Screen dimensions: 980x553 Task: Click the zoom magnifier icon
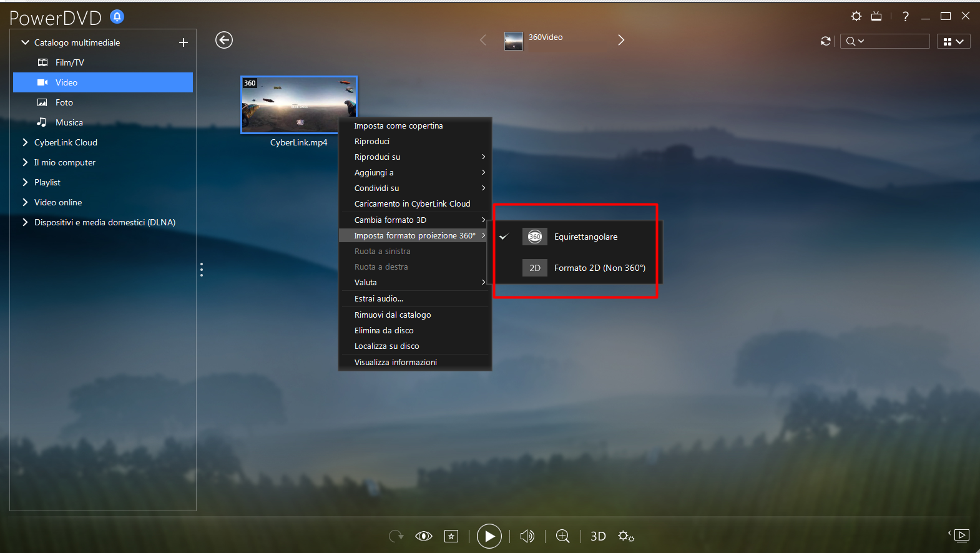(x=563, y=536)
